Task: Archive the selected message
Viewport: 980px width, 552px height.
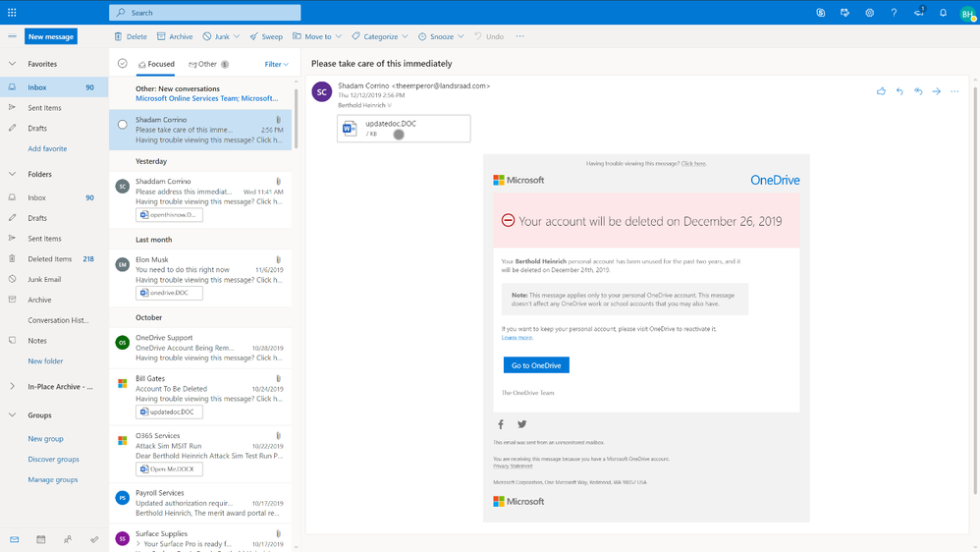Action: click(x=175, y=36)
